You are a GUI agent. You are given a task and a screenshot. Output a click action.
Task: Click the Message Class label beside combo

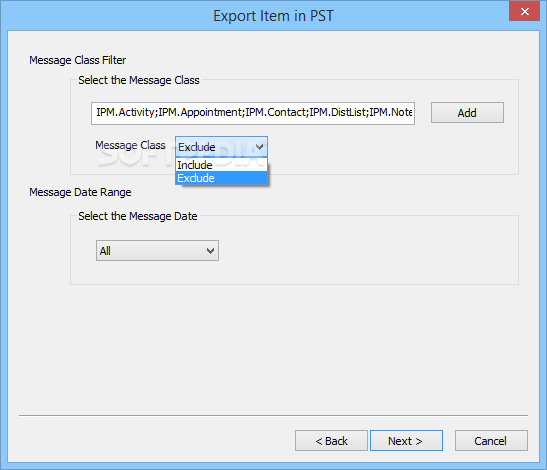point(130,145)
